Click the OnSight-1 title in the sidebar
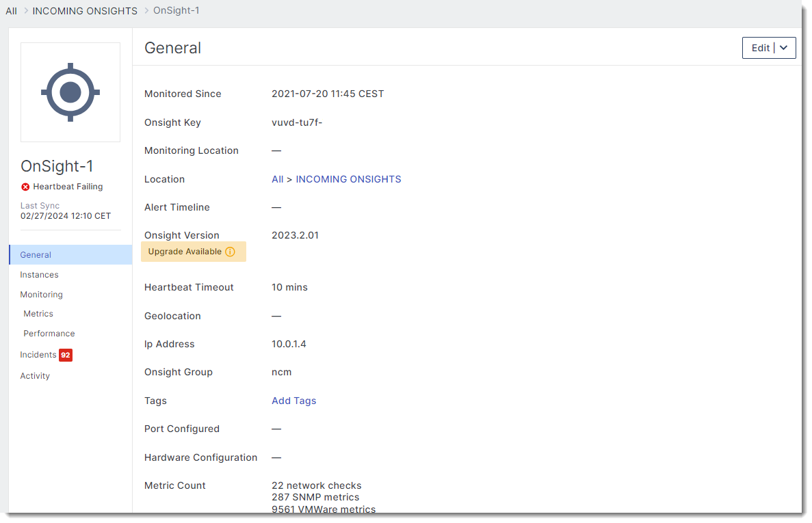 pos(57,166)
